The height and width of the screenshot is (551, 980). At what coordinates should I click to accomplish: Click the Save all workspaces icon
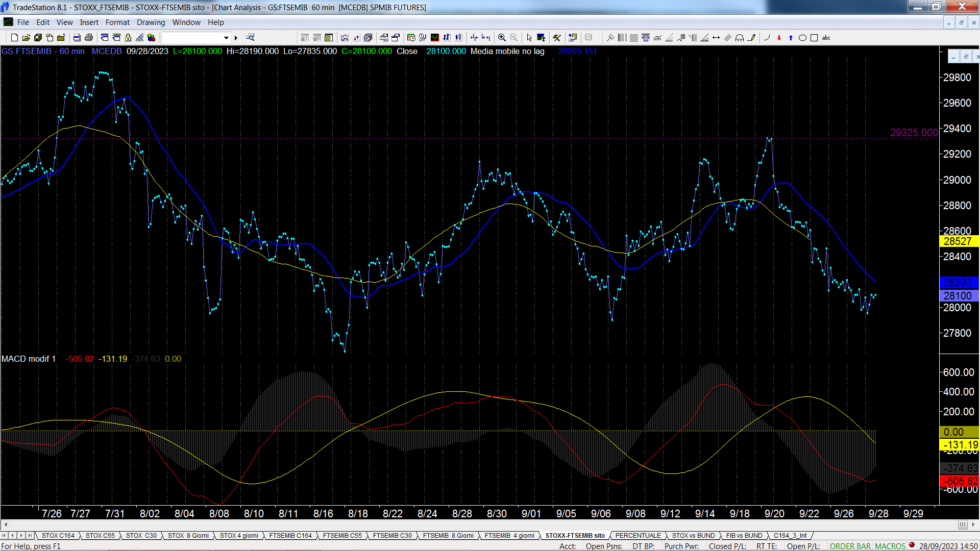coord(38,37)
